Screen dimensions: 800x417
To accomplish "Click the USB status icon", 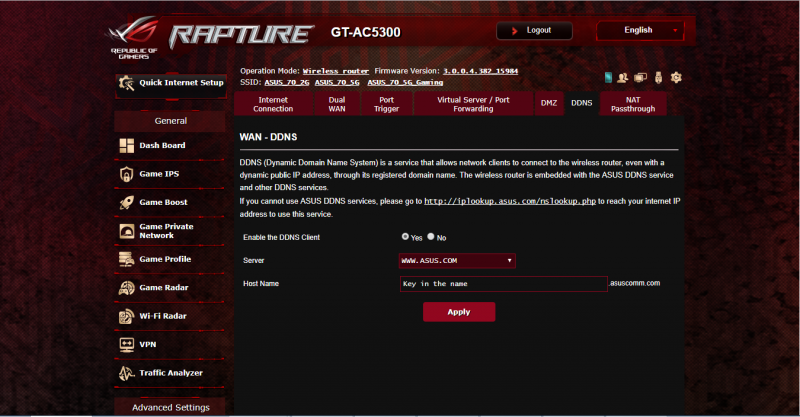I will coord(659,77).
